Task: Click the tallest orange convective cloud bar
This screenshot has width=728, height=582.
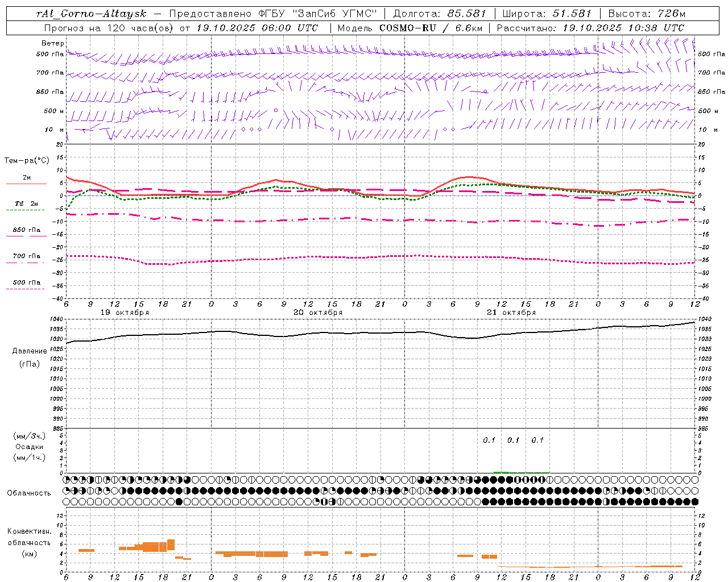Action: coord(171,544)
